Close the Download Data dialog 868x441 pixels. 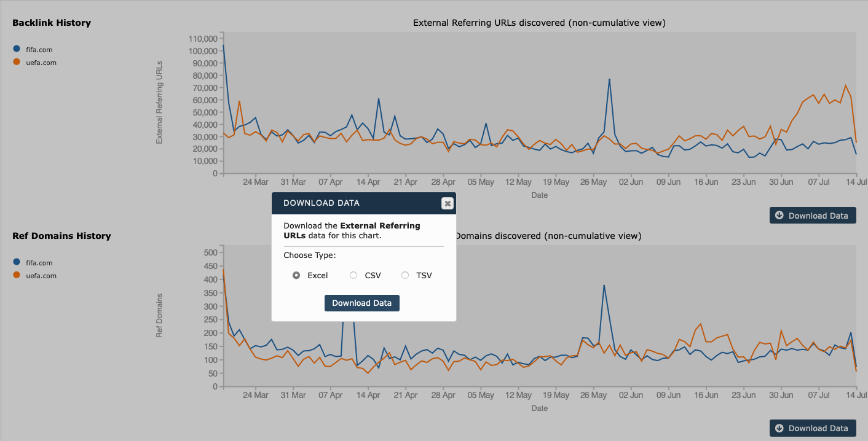(447, 203)
